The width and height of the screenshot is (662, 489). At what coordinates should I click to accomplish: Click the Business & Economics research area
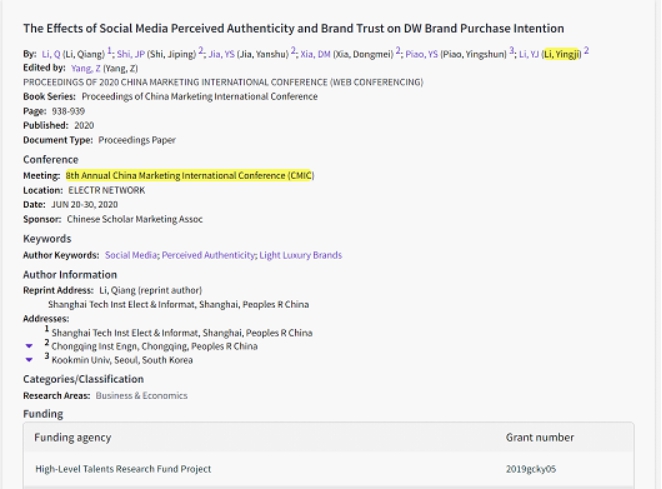pyautogui.click(x=141, y=395)
